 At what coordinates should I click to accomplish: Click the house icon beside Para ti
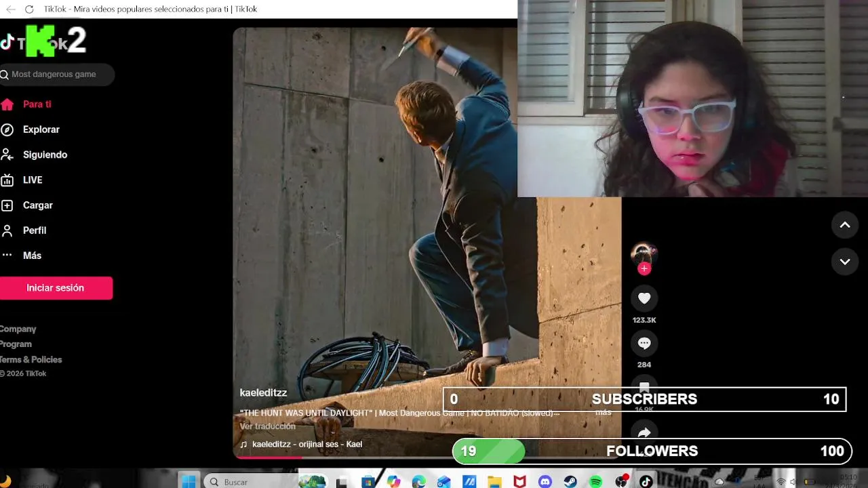(x=7, y=104)
